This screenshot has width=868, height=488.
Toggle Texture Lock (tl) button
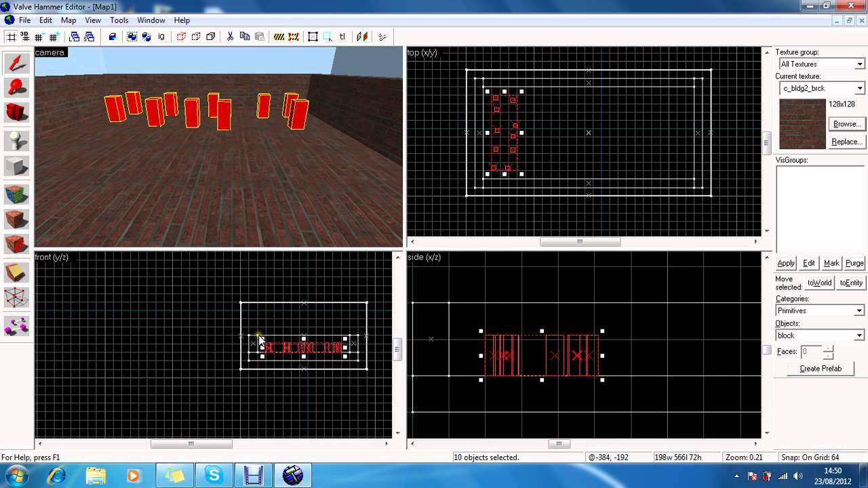point(342,37)
